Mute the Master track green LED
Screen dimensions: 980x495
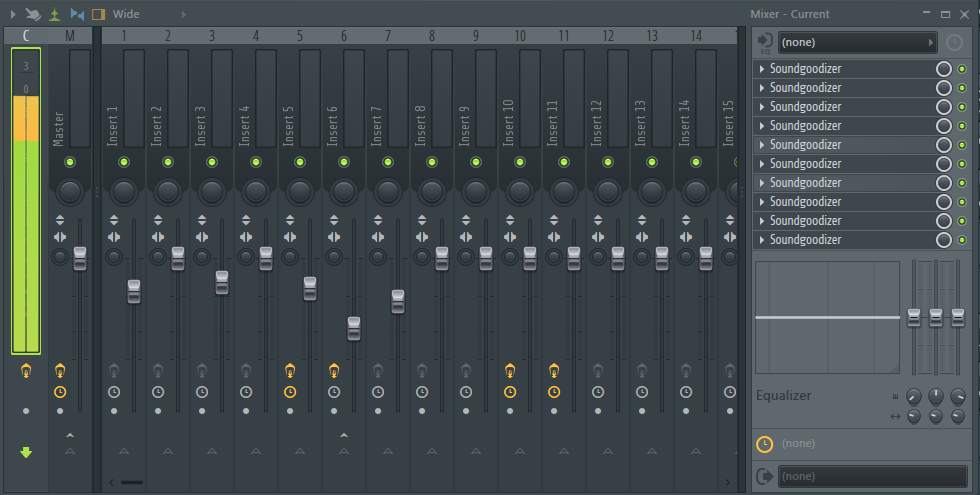coord(70,162)
